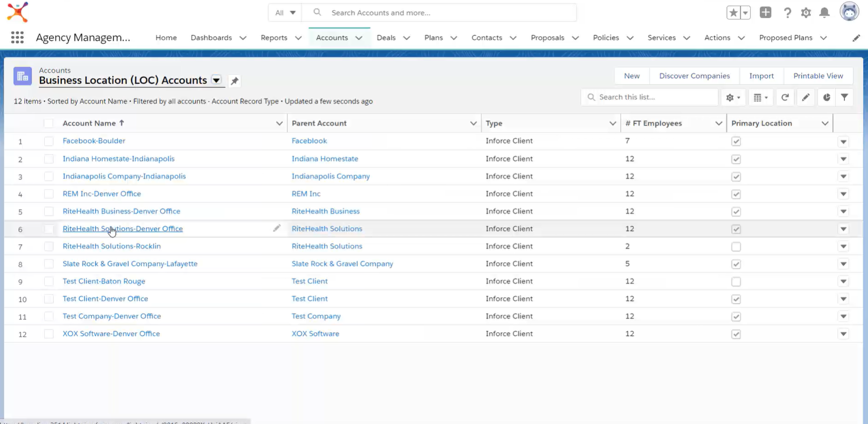Expand the Policies tab chevron

pyautogui.click(x=630, y=38)
